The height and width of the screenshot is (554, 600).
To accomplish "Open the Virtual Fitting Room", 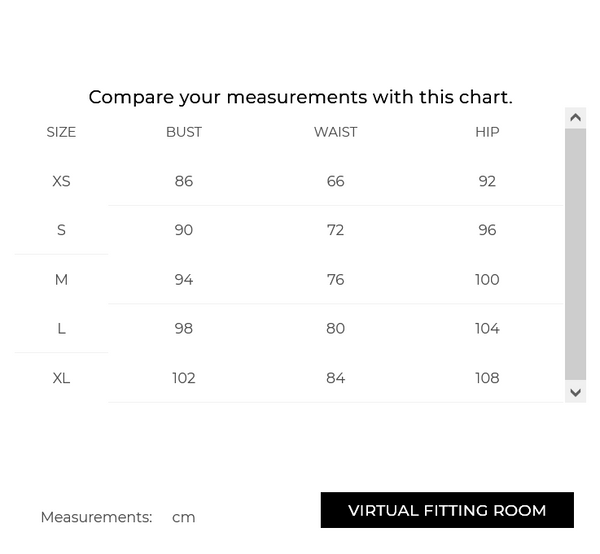I will [x=447, y=510].
